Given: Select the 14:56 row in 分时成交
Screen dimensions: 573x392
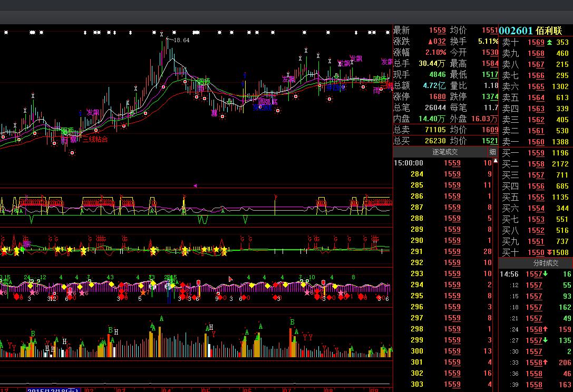Looking at the screenshot, I should (x=536, y=274).
